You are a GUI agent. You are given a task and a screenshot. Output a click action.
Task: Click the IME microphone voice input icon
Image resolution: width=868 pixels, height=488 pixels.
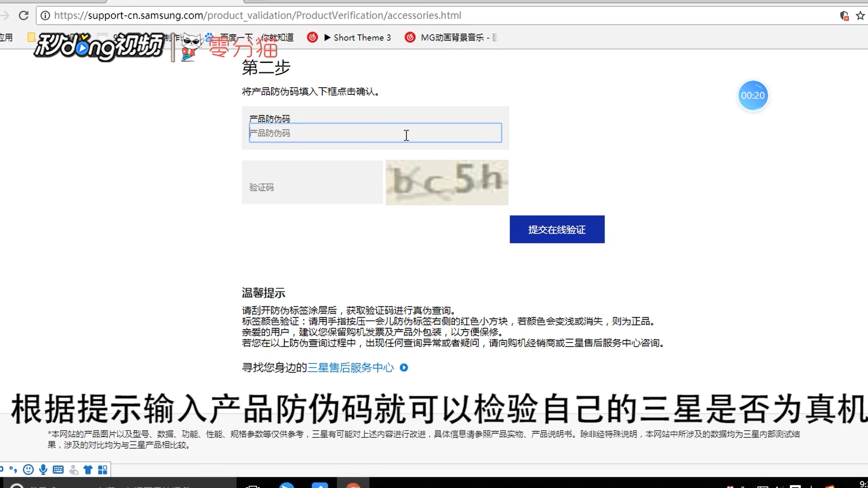[x=43, y=470]
